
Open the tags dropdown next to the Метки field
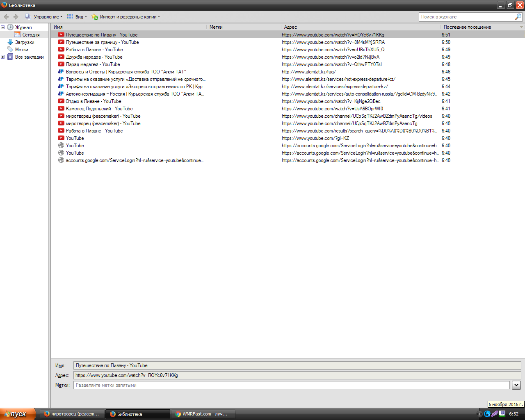pos(516,385)
